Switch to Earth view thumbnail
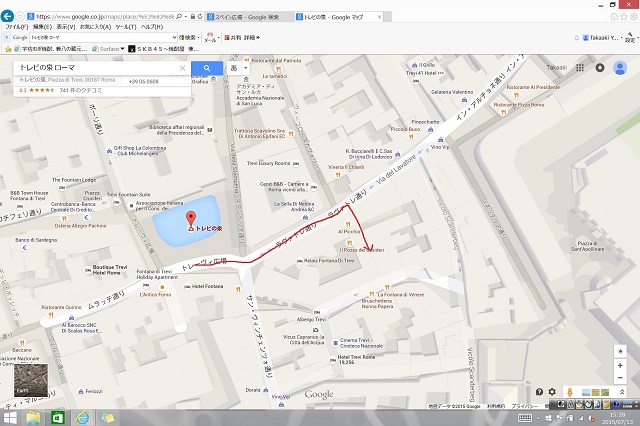The width and height of the screenshot is (640, 426). coord(31,380)
